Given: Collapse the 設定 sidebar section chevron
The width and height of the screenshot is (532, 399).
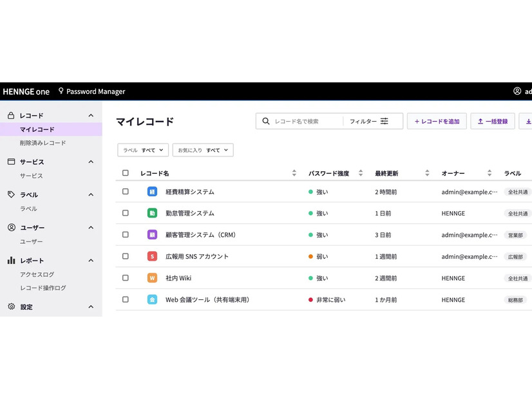Looking at the screenshot, I should [x=91, y=307].
